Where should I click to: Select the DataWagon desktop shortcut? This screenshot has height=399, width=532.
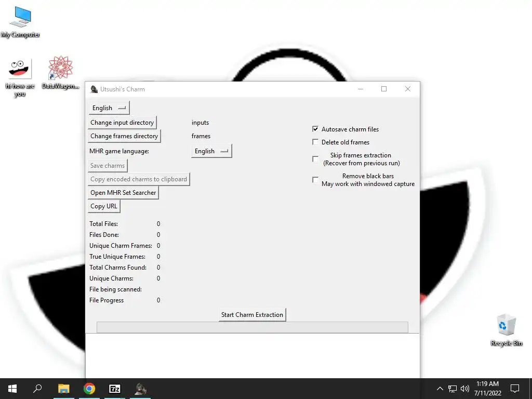click(x=60, y=73)
